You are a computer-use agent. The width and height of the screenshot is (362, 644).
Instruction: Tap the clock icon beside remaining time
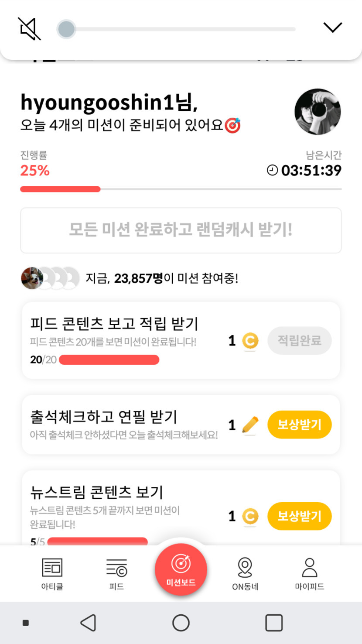click(272, 171)
